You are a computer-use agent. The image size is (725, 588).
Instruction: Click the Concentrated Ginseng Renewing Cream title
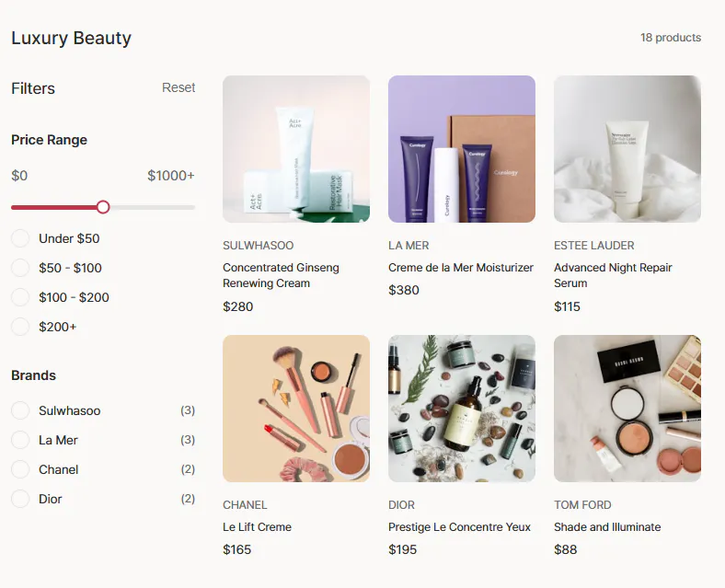(x=281, y=275)
